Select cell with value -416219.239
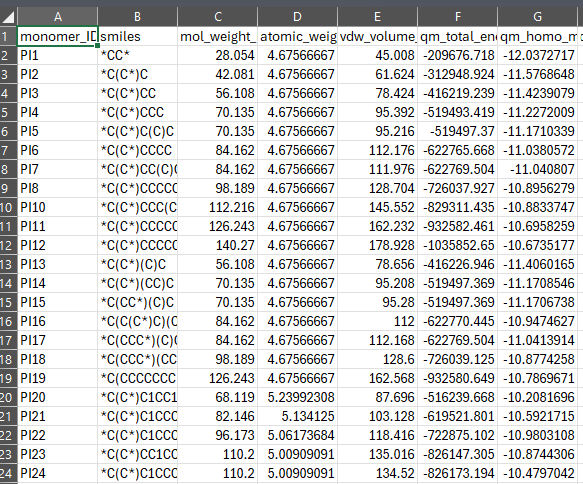This screenshot has height=484, width=583. pos(457,93)
